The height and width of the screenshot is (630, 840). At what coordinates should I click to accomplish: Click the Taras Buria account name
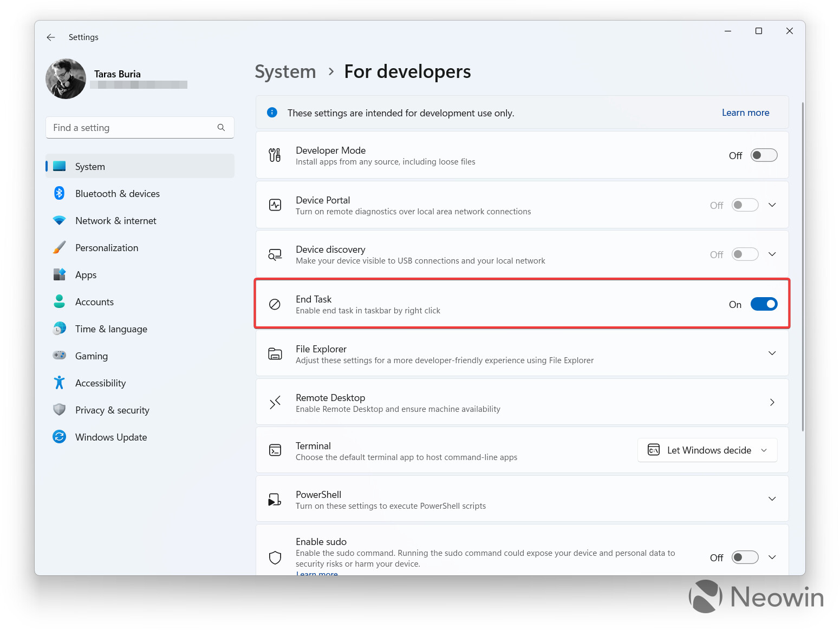118,74
